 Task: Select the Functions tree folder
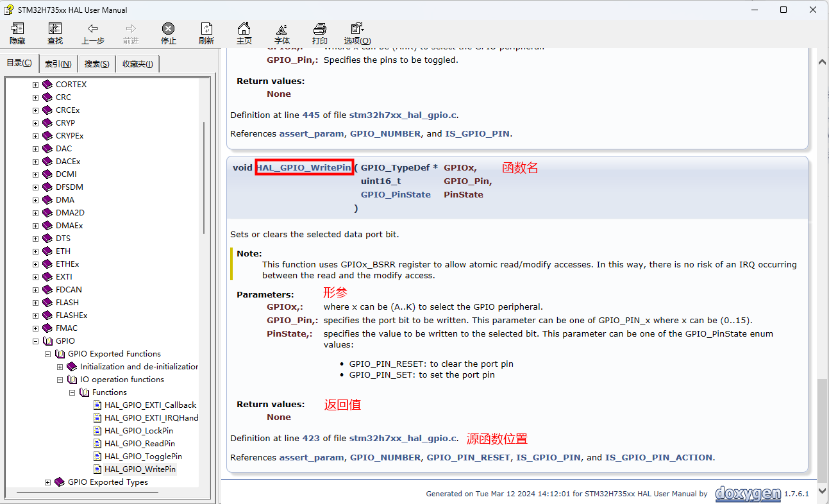(x=110, y=392)
